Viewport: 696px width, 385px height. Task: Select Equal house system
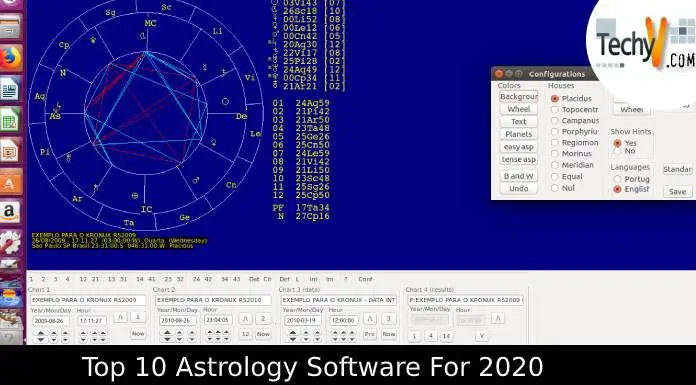click(554, 176)
